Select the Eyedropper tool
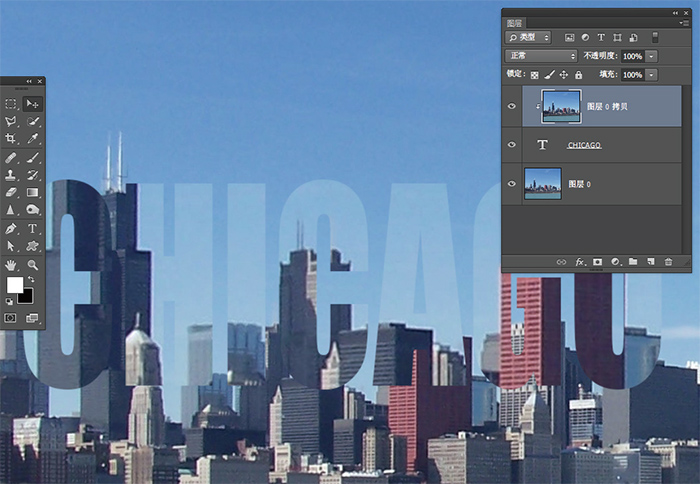This screenshot has width=700, height=484. [33, 138]
